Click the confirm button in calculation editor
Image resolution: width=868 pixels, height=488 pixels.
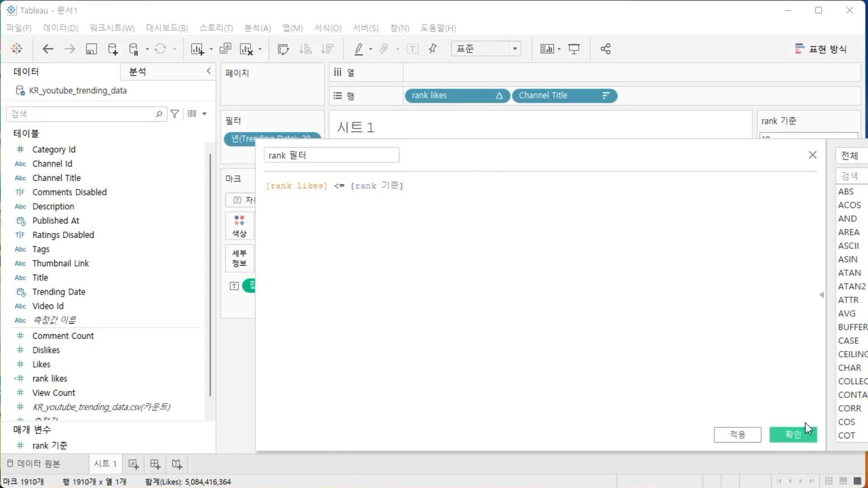[x=793, y=434]
